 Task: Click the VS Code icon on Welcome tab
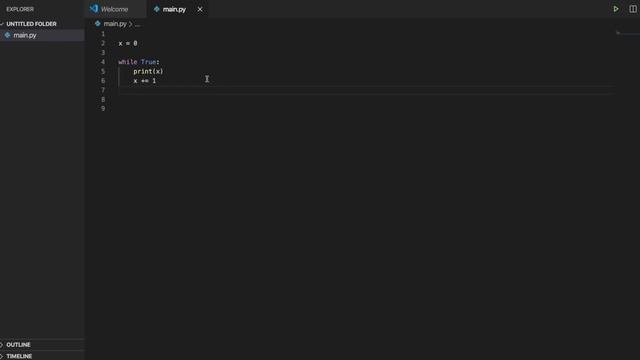[94, 9]
